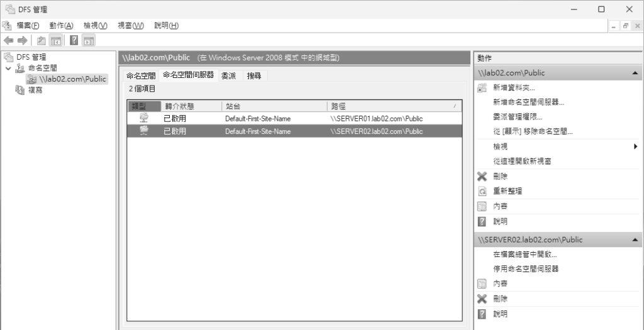Viewport: 644px width, 330px height.
Task: Click 委派管理權限... action
Action: [x=518, y=117]
